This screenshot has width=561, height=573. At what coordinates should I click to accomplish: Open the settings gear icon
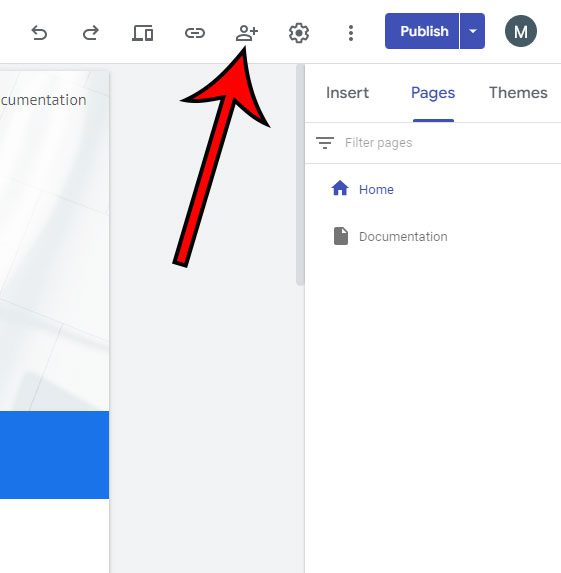pos(299,33)
